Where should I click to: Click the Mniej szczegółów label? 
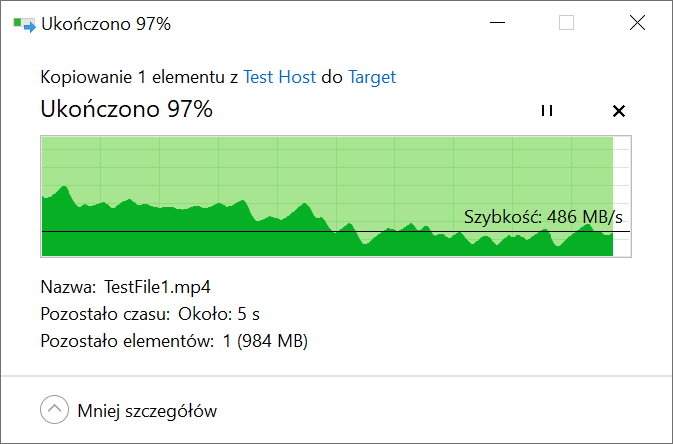(x=147, y=411)
